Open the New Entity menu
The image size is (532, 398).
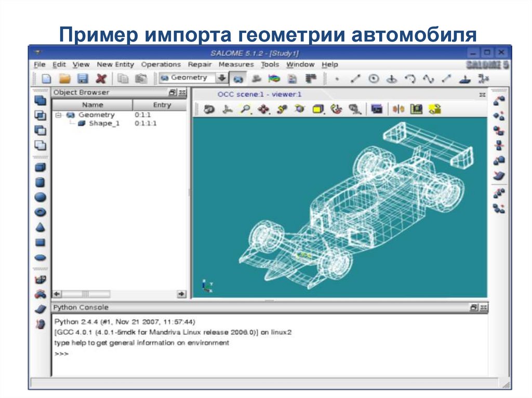115,64
